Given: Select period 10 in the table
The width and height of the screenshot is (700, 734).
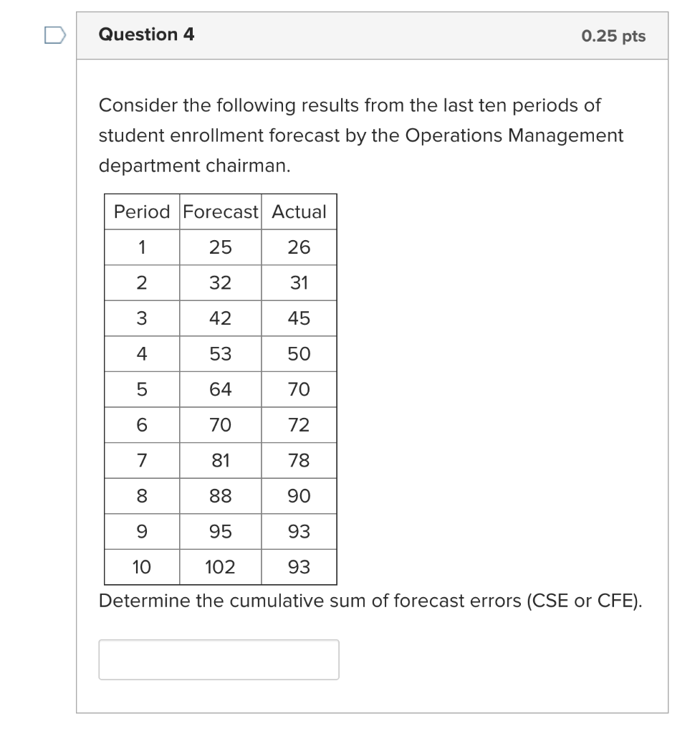Looking at the screenshot, I should (140, 567).
